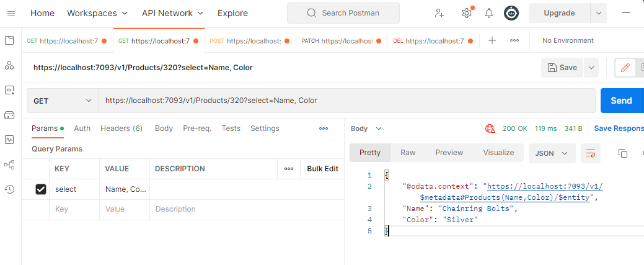The height and width of the screenshot is (265, 644).
Task: Open column options ellipsis in params table
Action: (x=289, y=169)
